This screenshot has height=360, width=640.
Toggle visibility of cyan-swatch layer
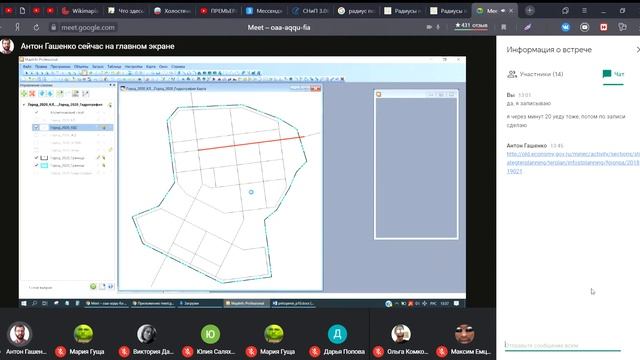(36, 165)
